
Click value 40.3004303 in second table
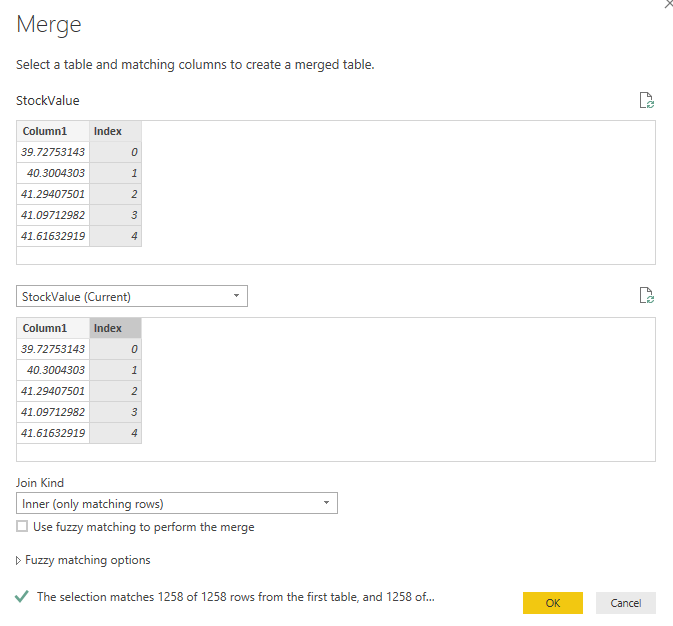pyautogui.click(x=53, y=370)
